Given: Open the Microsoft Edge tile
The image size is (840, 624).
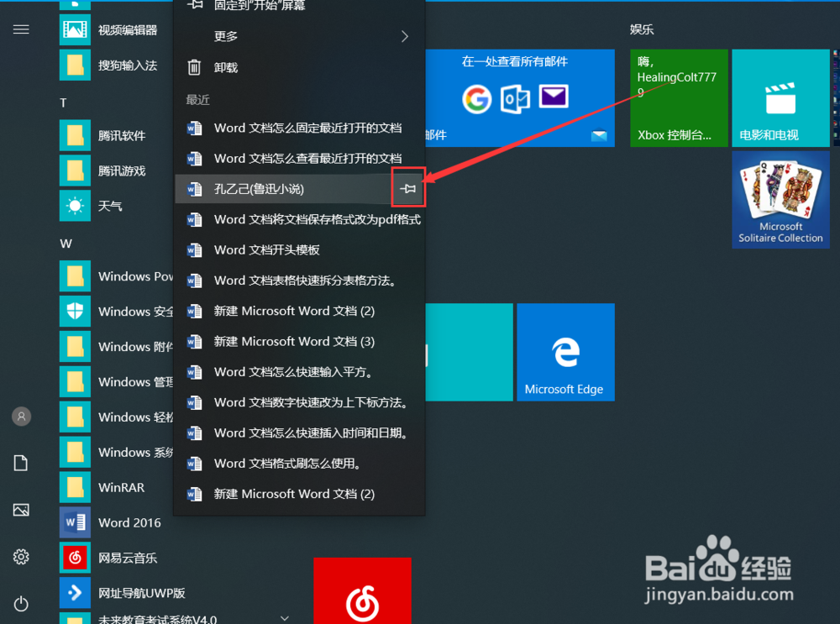Looking at the screenshot, I should coord(565,352).
